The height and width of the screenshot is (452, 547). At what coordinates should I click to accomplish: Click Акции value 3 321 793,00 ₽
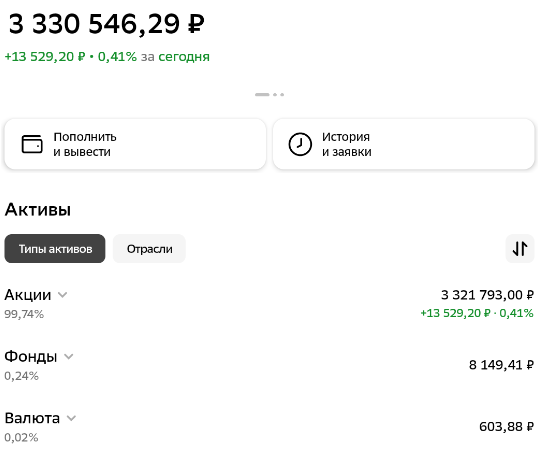487,295
